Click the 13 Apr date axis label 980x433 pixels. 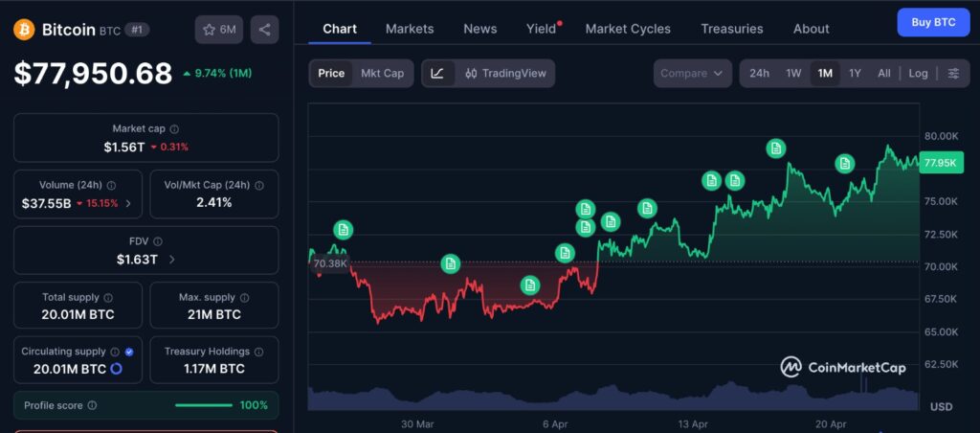click(x=693, y=424)
